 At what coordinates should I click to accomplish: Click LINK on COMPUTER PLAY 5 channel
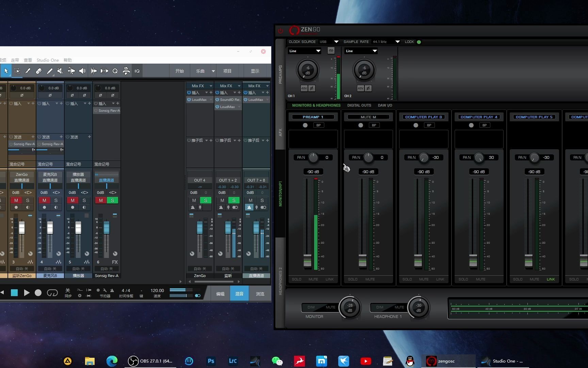tap(551, 279)
